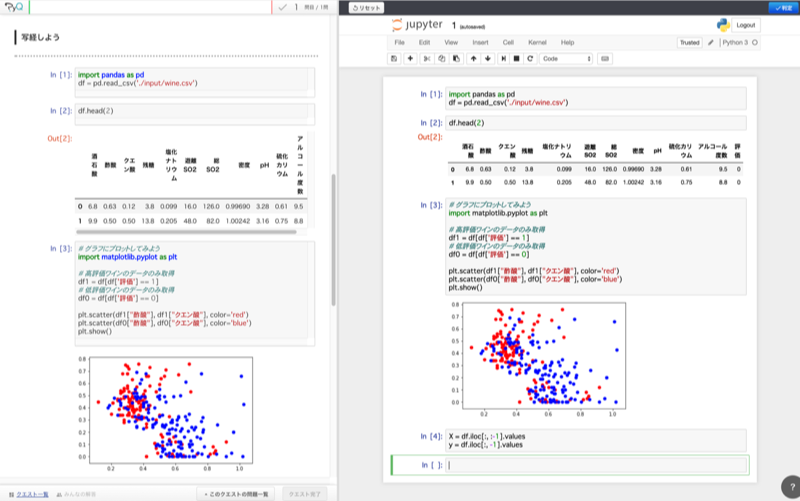Image resolution: width=800 pixels, height=501 pixels.
Task: Click the save notebook icon
Action: pos(394,59)
